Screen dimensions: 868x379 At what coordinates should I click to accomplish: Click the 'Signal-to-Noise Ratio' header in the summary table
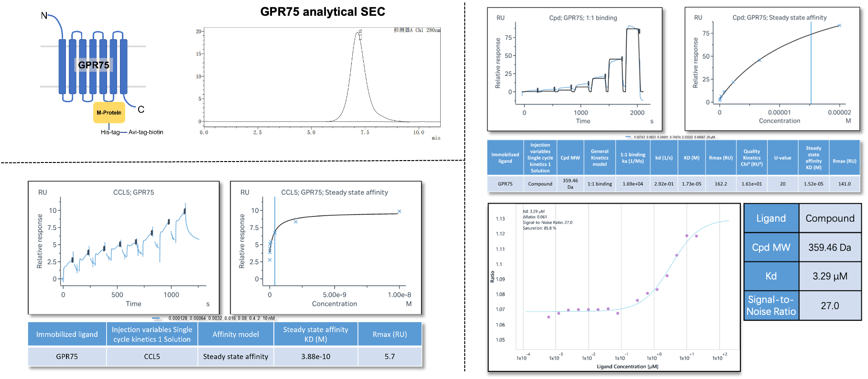771,305
